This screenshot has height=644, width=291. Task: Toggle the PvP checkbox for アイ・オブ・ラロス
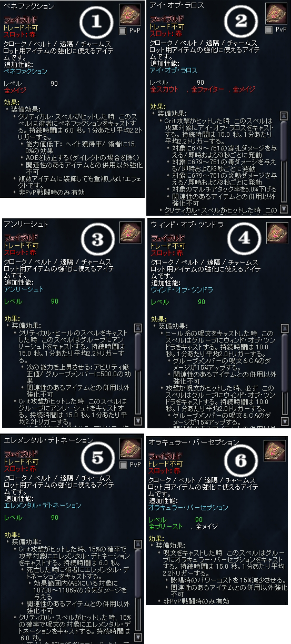[269, 30]
